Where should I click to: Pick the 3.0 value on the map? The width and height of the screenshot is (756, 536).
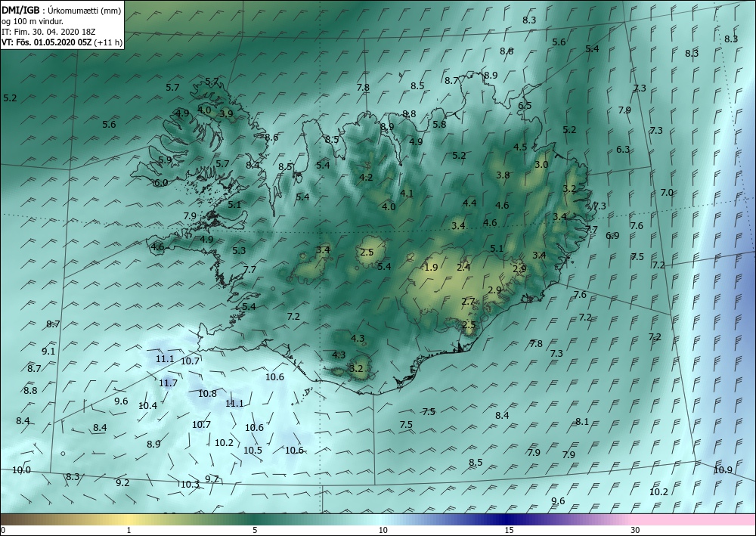(x=541, y=164)
